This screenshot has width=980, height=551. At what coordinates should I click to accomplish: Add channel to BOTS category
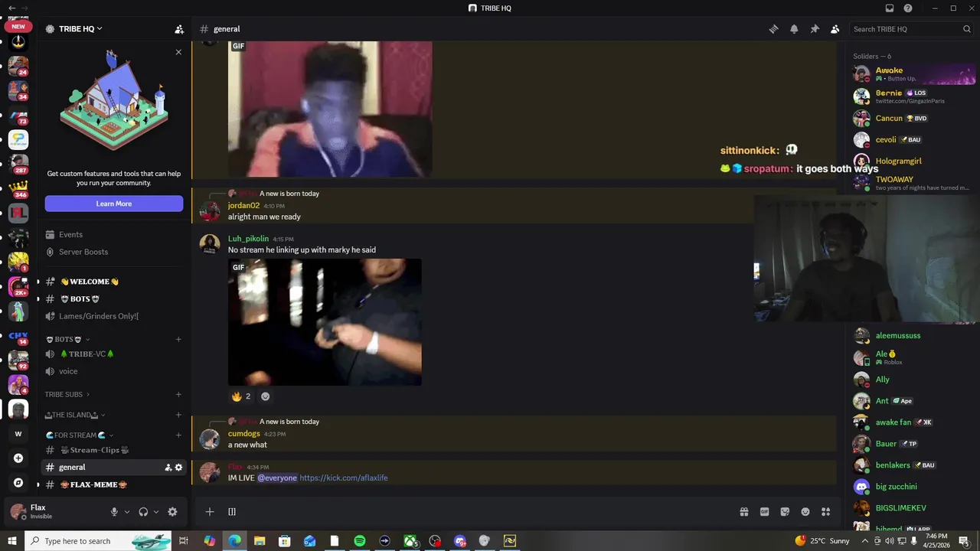click(178, 339)
